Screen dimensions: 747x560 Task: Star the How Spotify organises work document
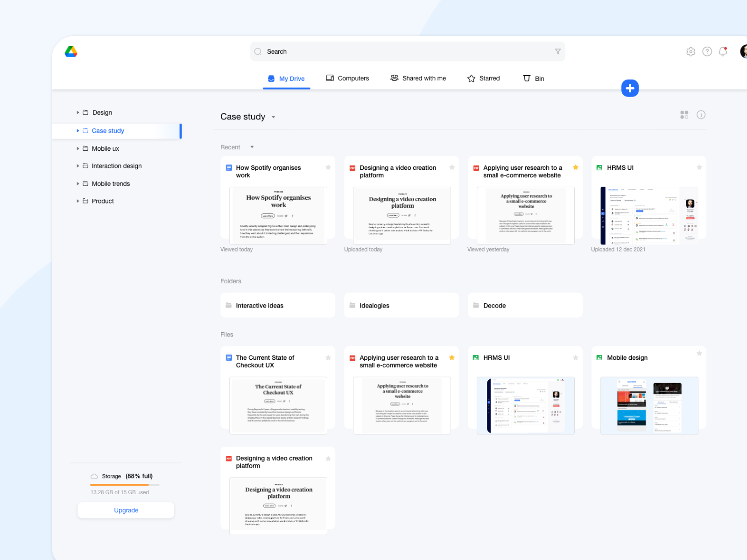click(328, 167)
